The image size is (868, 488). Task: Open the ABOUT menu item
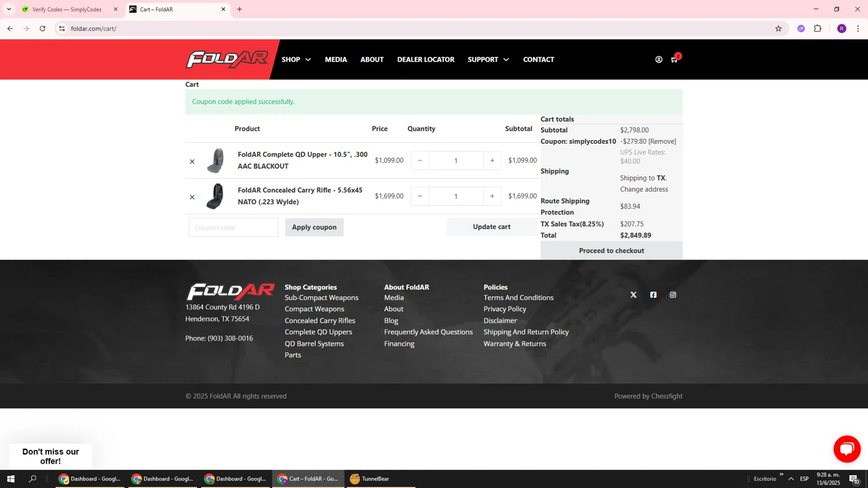click(372, 60)
